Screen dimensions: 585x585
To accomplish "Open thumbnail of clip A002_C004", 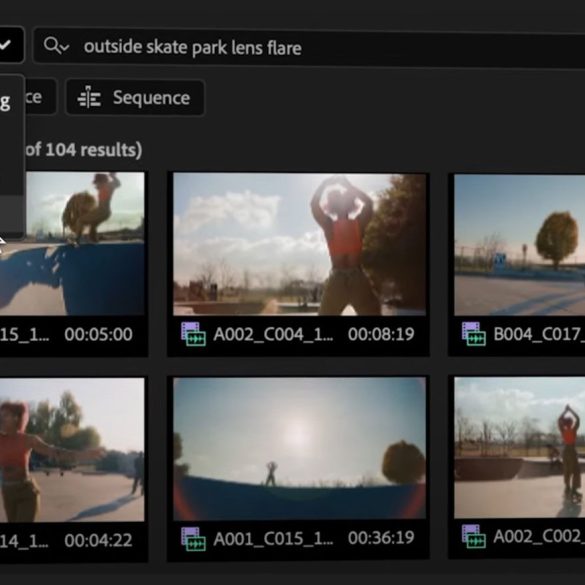I will pyautogui.click(x=299, y=244).
